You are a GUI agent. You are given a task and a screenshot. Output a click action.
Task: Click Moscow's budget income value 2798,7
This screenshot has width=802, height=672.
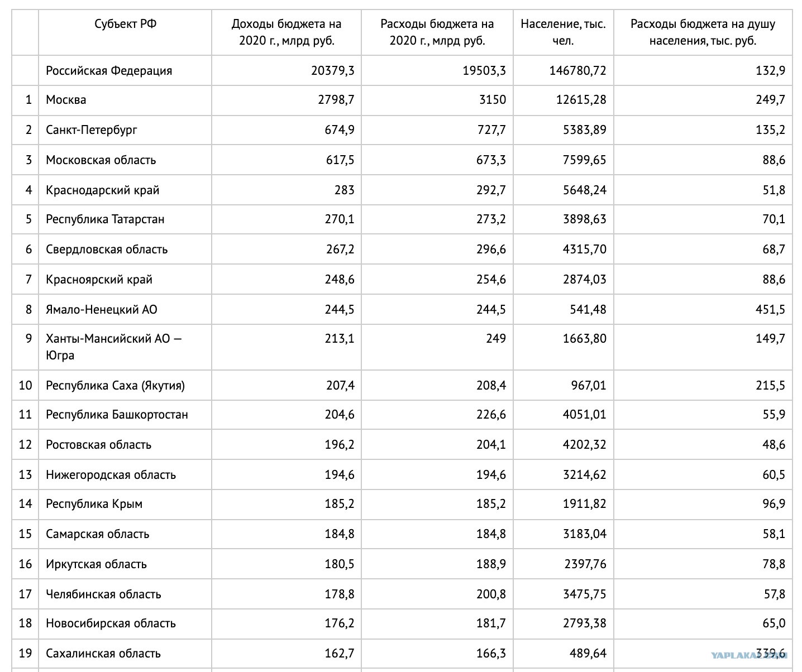[x=332, y=100]
